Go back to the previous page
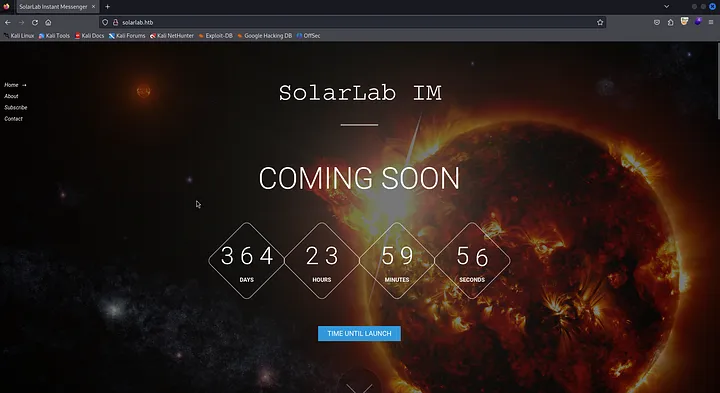The height and width of the screenshot is (393, 720). pyautogui.click(x=8, y=22)
